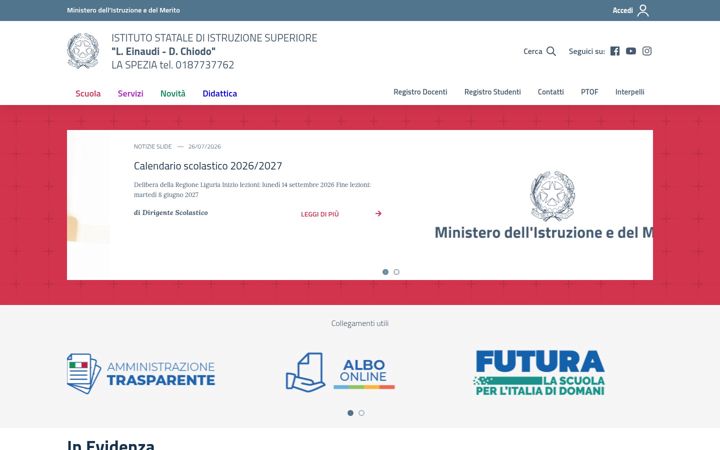Click the 'Ministero dell'Istruzione e del M' slide text

click(544, 232)
